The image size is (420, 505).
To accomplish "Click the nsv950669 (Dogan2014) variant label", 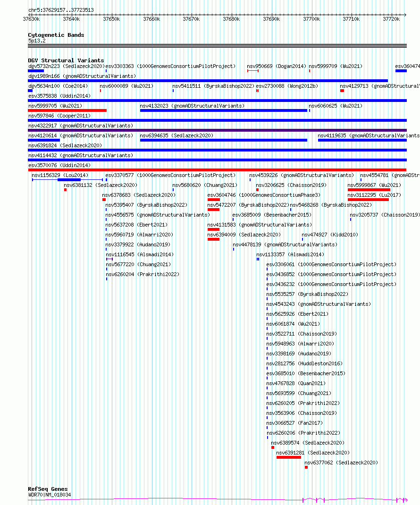I will 277,67.
